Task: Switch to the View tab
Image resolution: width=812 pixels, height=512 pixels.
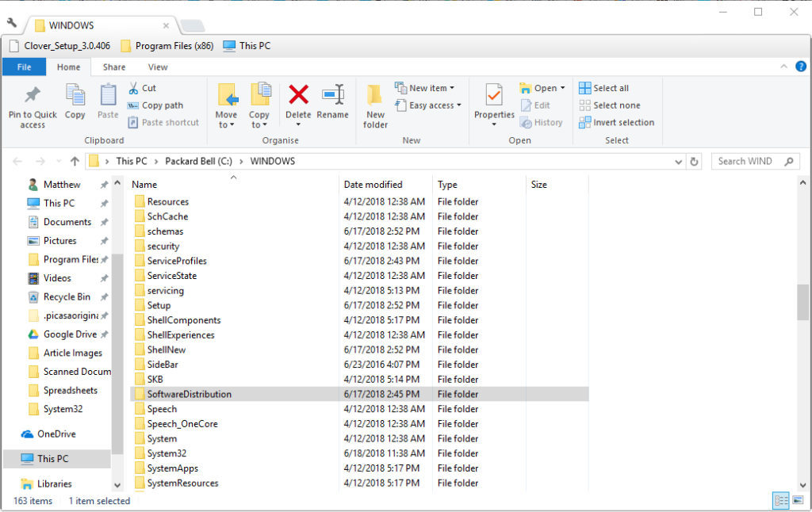Action: [158, 67]
